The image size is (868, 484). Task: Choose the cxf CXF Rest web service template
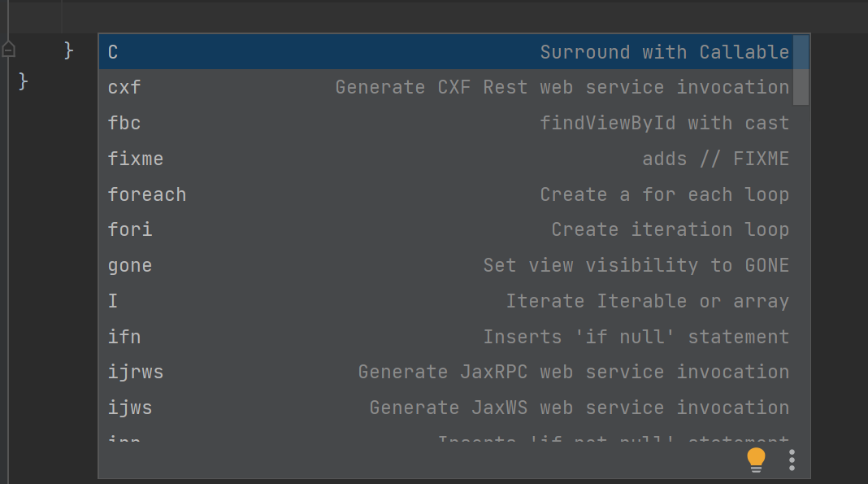447,87
